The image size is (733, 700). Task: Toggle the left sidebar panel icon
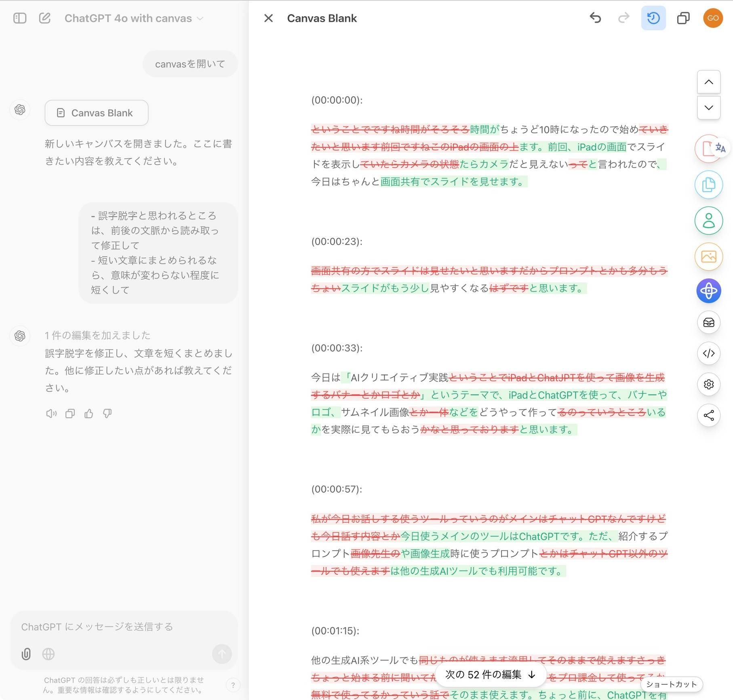[x=20, y=18]
